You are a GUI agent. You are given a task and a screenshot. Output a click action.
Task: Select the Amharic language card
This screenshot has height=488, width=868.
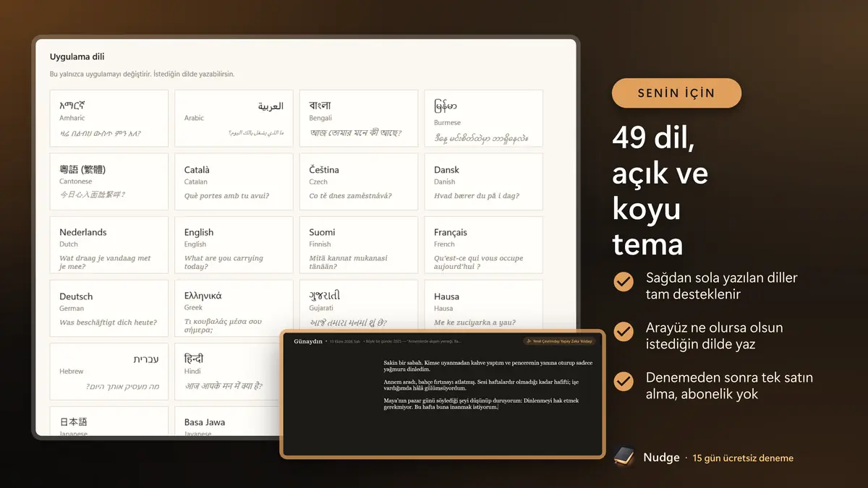pos(109,119)
